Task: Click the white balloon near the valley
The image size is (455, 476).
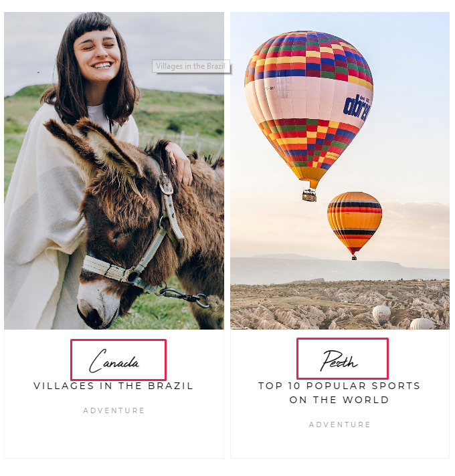Action: (381, 315)
